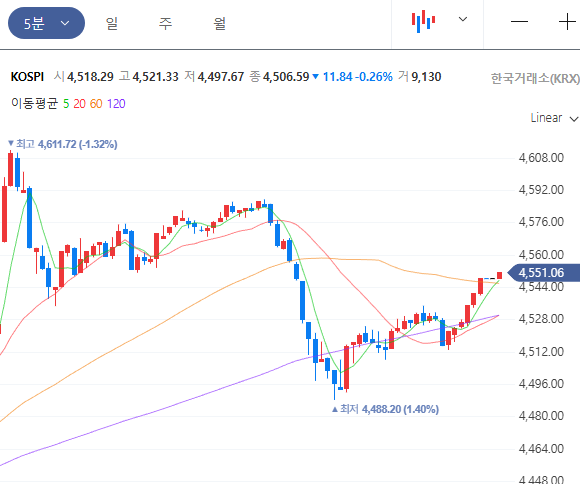Switch to the 월 monthly chart tab
580x484 pixels.
[219, 24]
